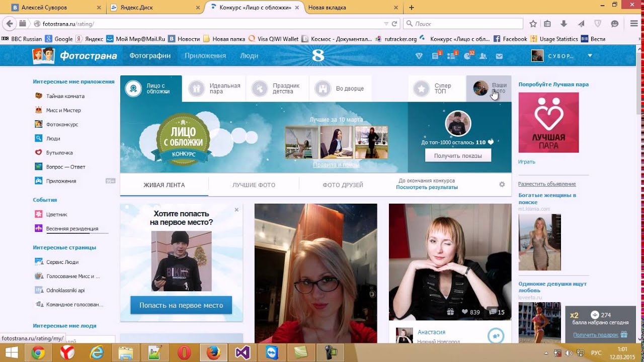Image resolution: width=644 pixels, height=362 pixels.
Task: Open the list icon with badge 1
Action: pyautogui.click(x=452, y=56)
